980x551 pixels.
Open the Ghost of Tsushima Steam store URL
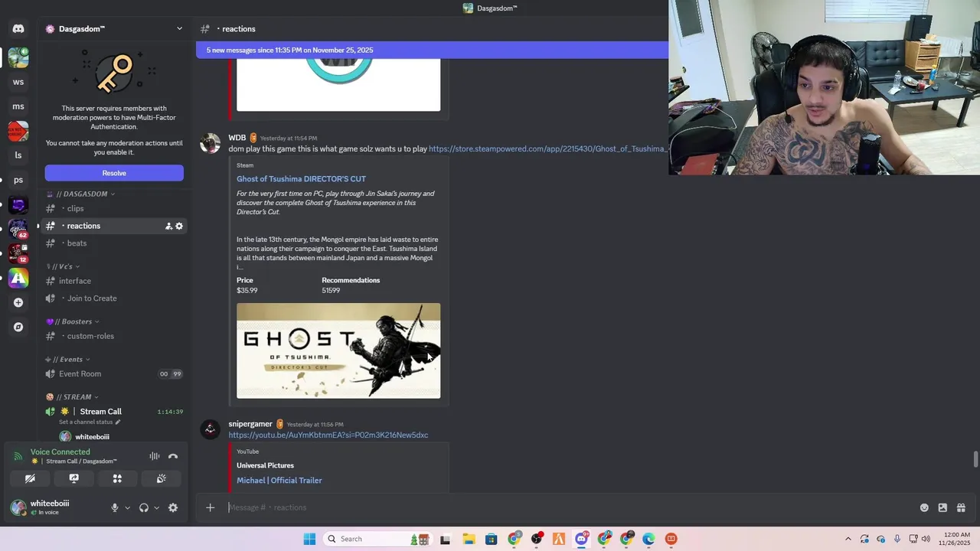548,148
